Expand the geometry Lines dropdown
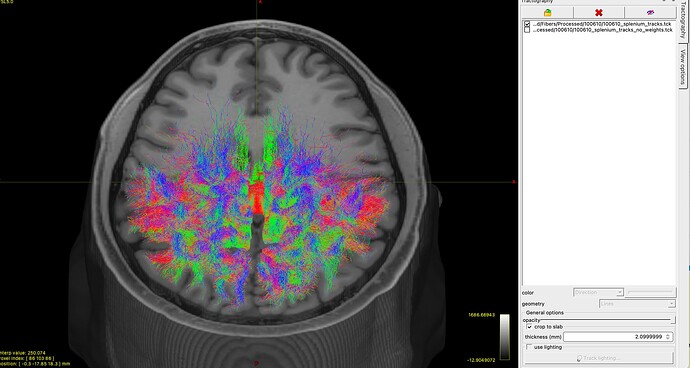Viewport: 690px width, 368px height. pyautogui.click(x=637, y=304)
